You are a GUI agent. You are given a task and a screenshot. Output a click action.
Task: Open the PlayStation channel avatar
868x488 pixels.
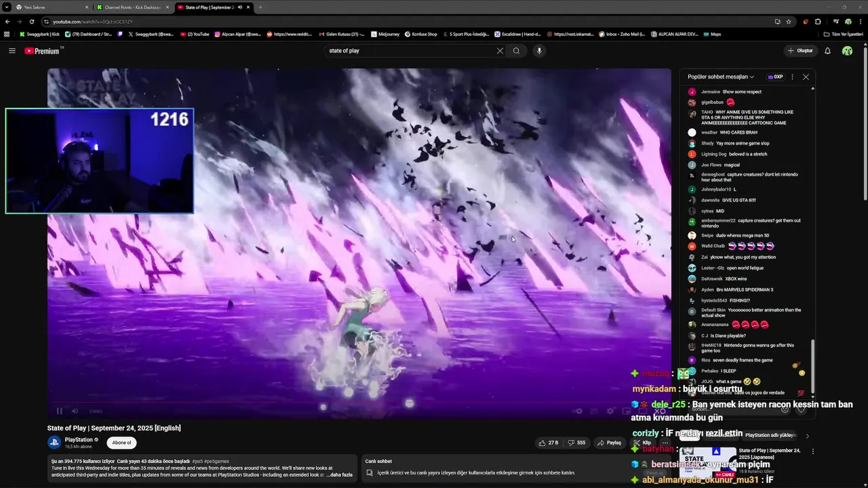[54, 443]
